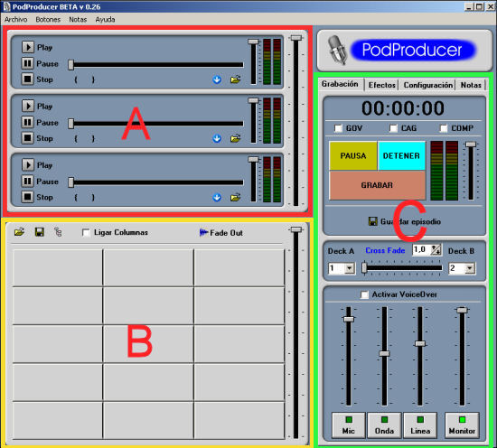The width and height of the screenshot is (497, 448).
Task: Check Activar VoiceOver checkbox
Action: pyautogui.click(x=364, y=294)
